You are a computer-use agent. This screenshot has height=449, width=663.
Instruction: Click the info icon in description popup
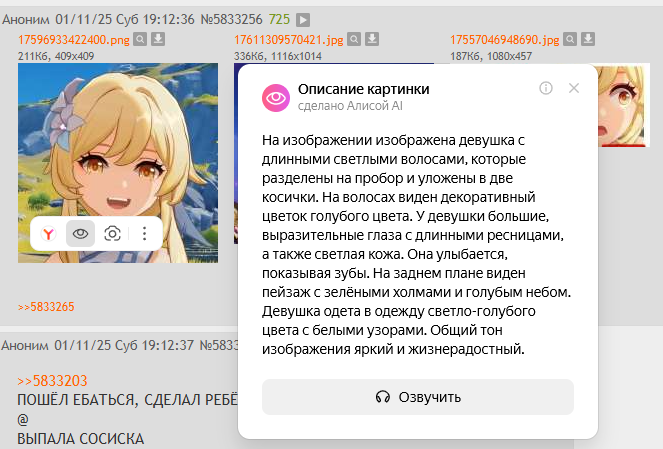click(x=546, y=88)
